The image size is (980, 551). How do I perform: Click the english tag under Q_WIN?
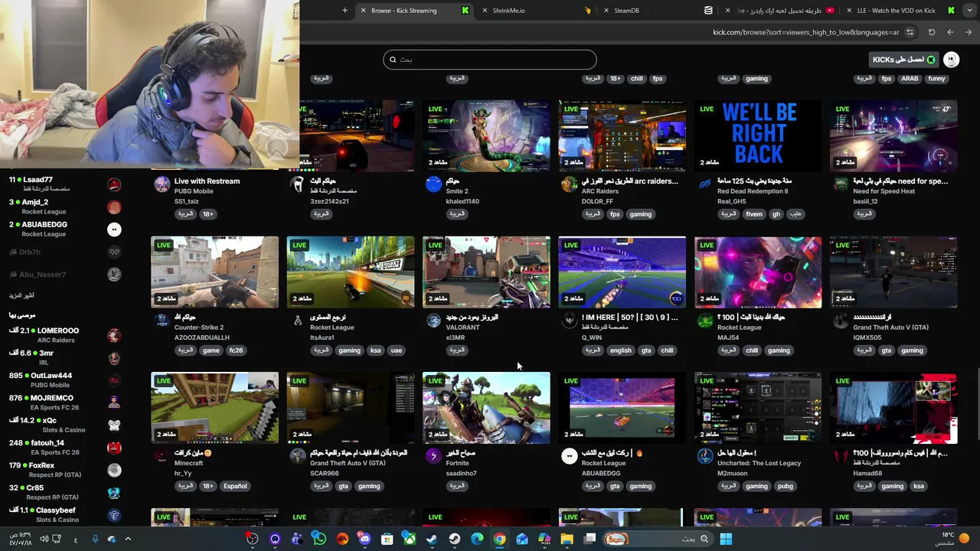click(621, 350)
